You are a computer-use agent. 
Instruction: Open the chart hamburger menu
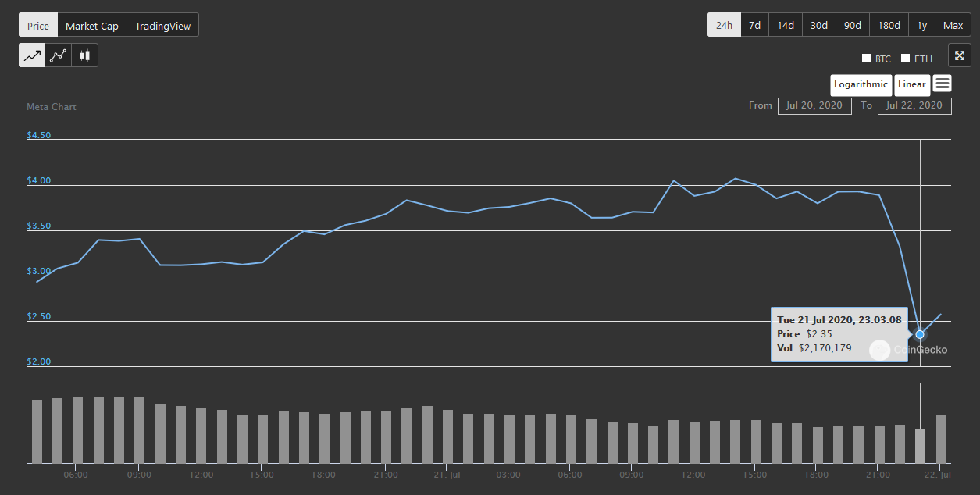tap(942, 84)
